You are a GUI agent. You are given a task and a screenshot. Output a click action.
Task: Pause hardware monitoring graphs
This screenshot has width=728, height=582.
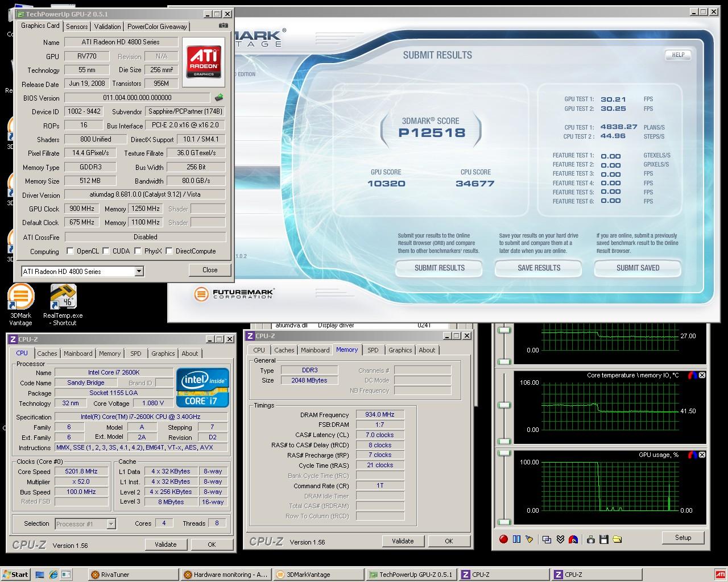517,539
